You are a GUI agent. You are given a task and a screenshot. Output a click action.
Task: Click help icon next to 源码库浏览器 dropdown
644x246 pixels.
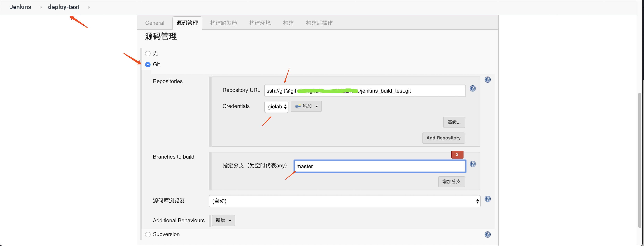point(487,199)
